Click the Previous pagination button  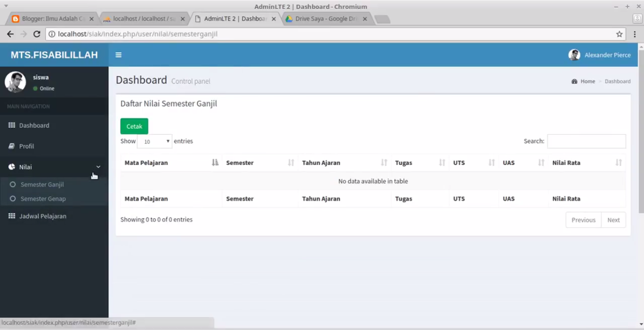(x=584, y=220)
